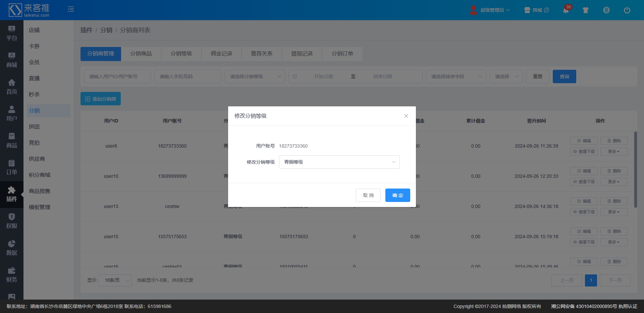Collapse sidebar with the hamburger menu icon
This screenshot has height=313, width=644.
tap(71, 9)
